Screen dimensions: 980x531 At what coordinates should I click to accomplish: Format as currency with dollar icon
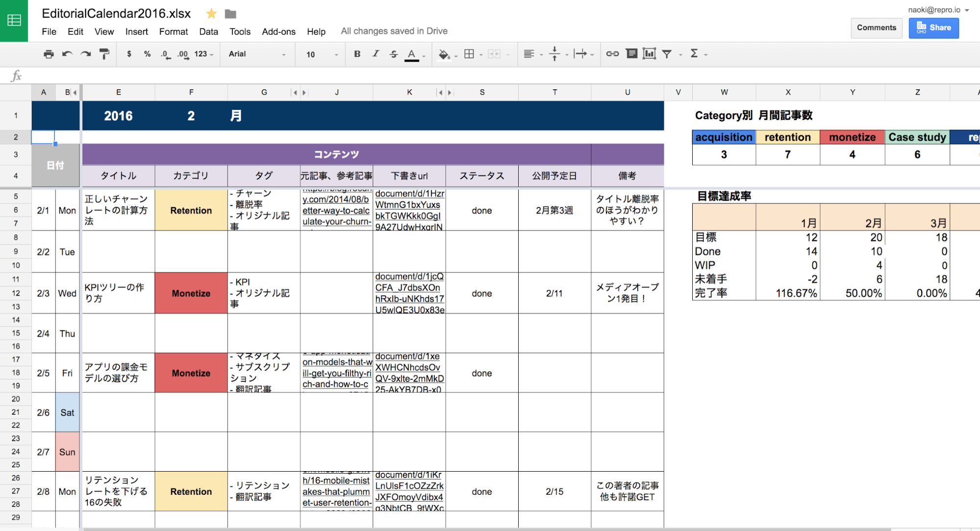pyautogui.click(x=129, y=54)
